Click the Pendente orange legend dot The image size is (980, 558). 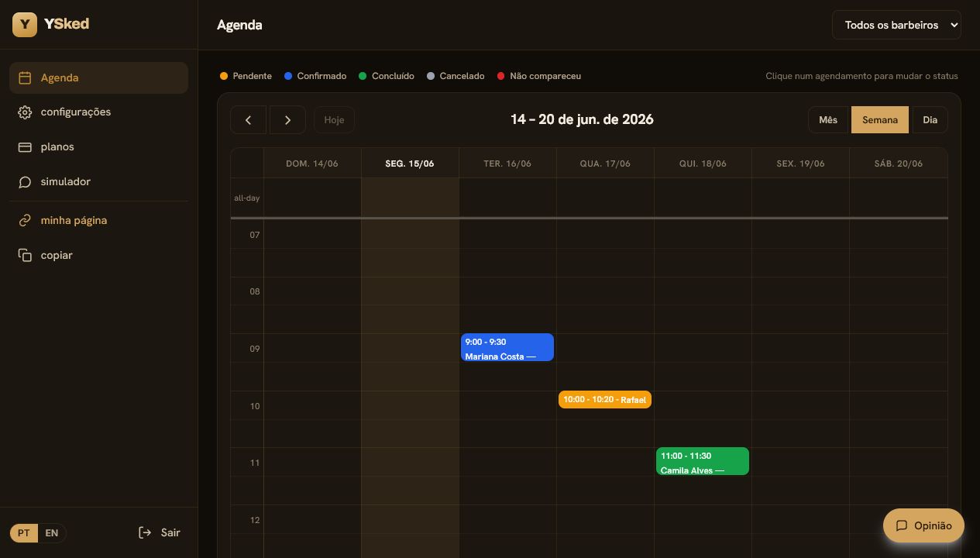(224, 76)
